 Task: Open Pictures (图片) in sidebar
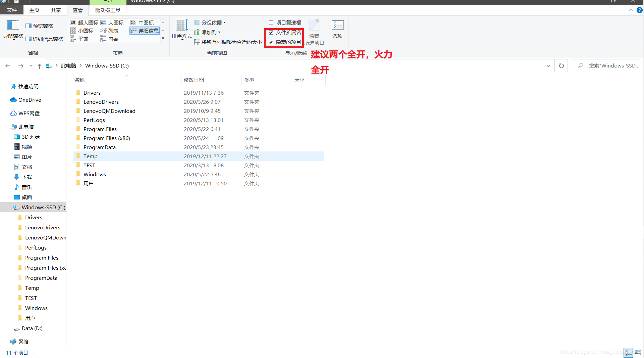click(x=23, y=157)
